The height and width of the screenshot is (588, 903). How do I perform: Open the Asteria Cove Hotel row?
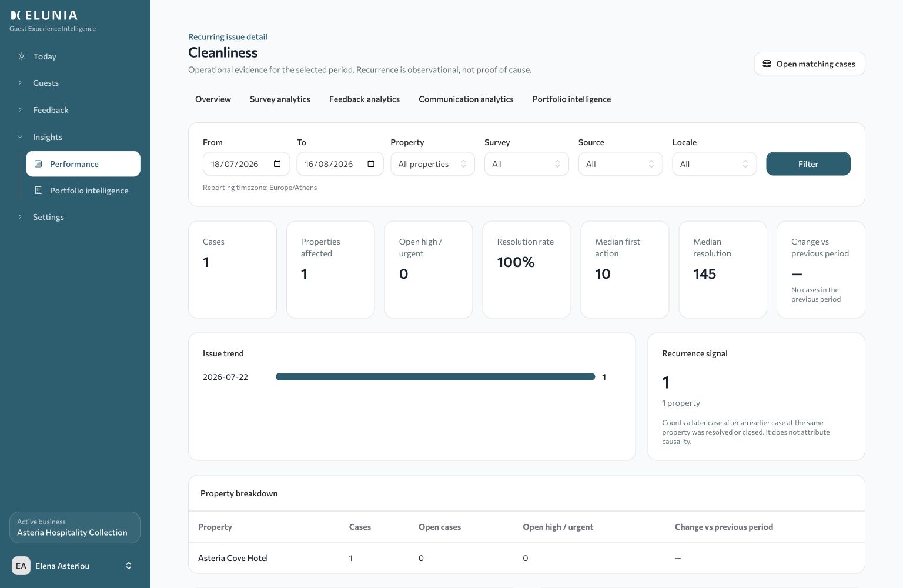(x=527, y=558)
